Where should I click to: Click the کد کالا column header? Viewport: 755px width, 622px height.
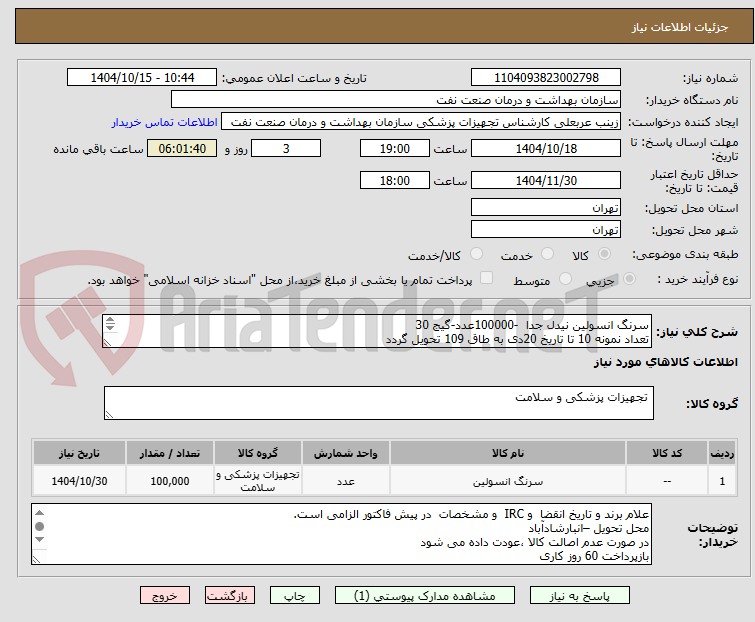pyautogui.click(x=667, y=453)
